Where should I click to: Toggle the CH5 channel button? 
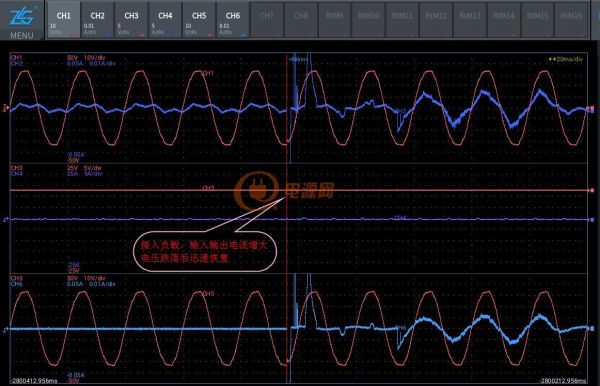pyautogui.click(x=199, y=20)
